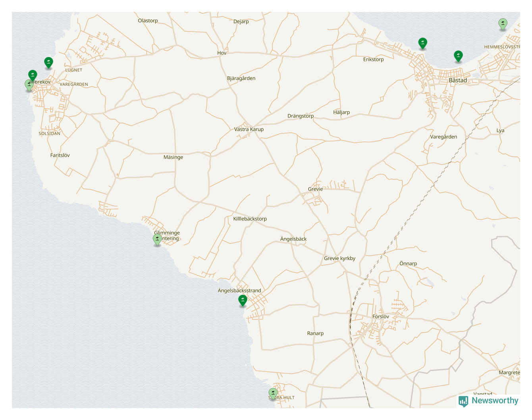Select the Ranarp label

(316, 334)
